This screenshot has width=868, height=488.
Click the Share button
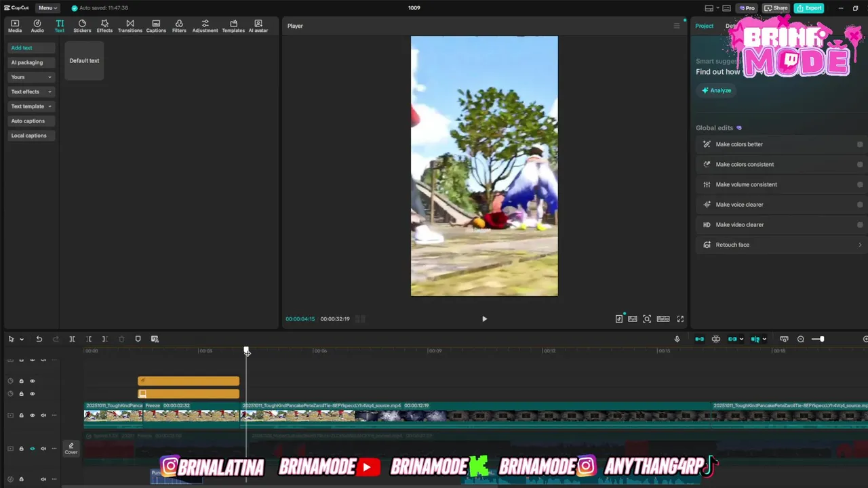tap(776, 8)
